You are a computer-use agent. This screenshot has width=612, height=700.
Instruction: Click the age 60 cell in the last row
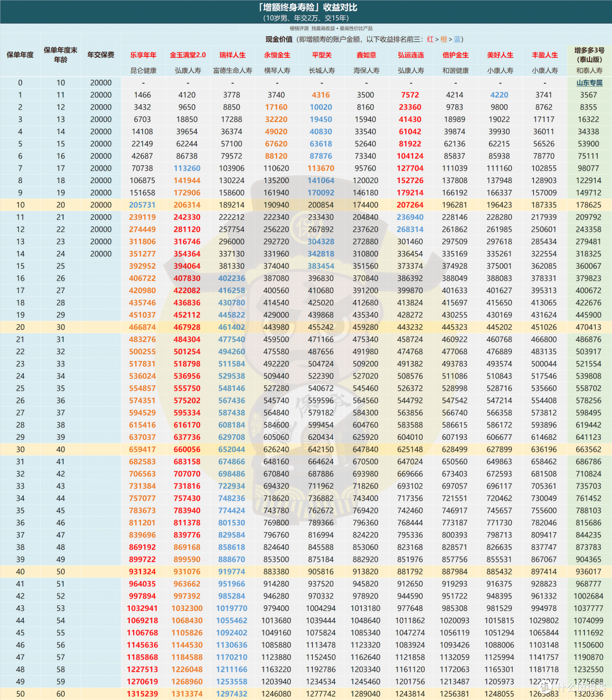(x=61, y=694)
